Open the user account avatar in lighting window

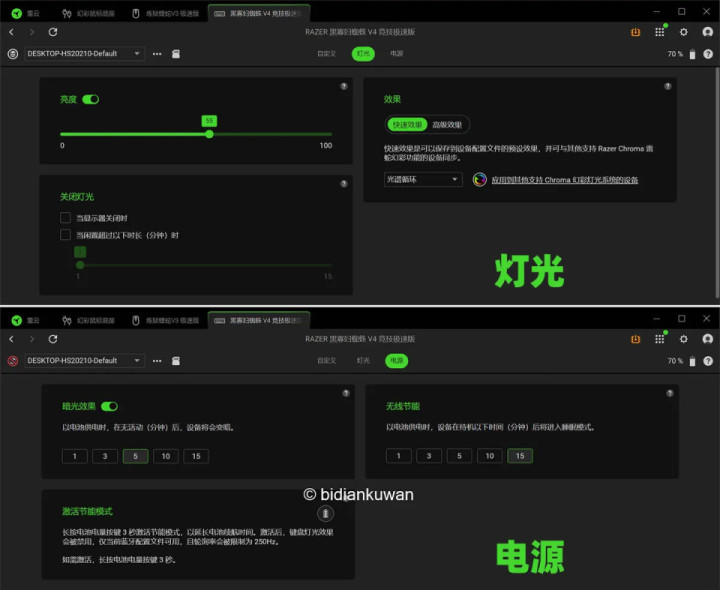(708, 32)
